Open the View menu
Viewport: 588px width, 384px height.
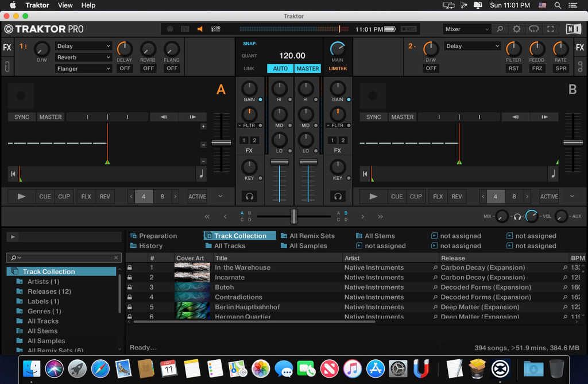[65, 5]
